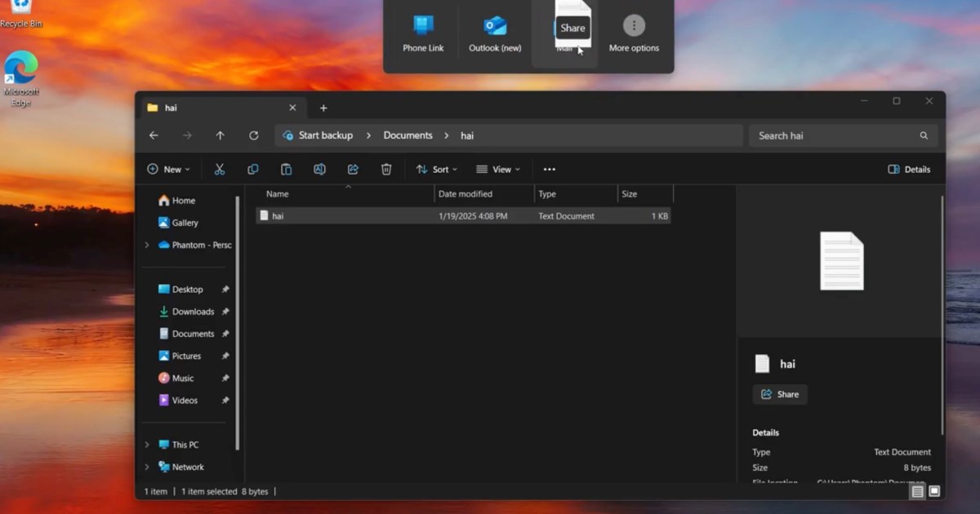
Task: Open the Sort dropdown menu
Action: point(437,170)
